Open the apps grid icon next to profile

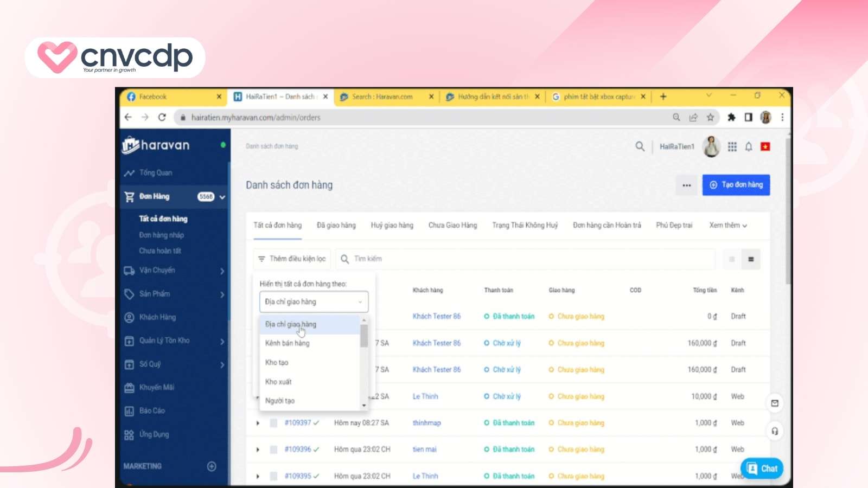[x=732, y=146]
